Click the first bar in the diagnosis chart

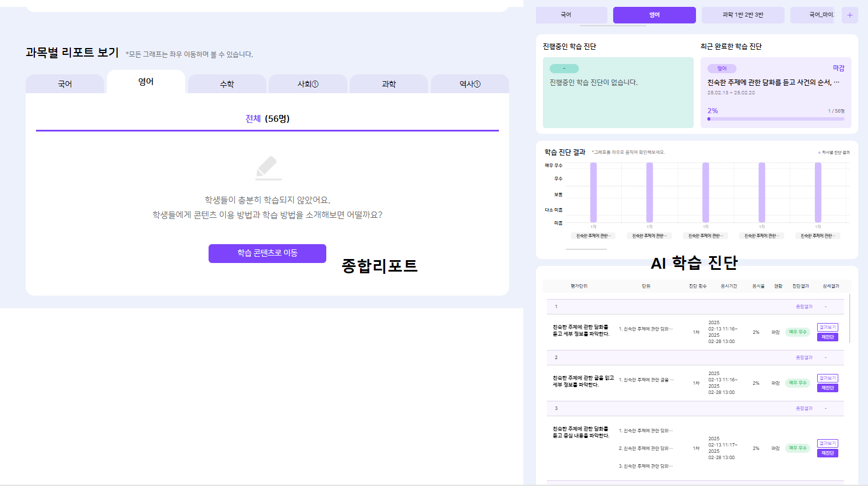point(594,192)
